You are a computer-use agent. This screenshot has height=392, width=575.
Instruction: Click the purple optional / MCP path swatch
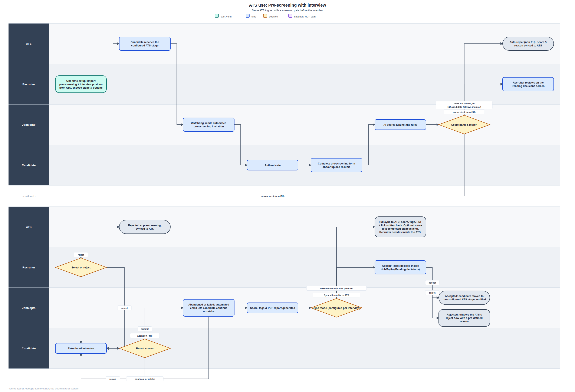290,16
